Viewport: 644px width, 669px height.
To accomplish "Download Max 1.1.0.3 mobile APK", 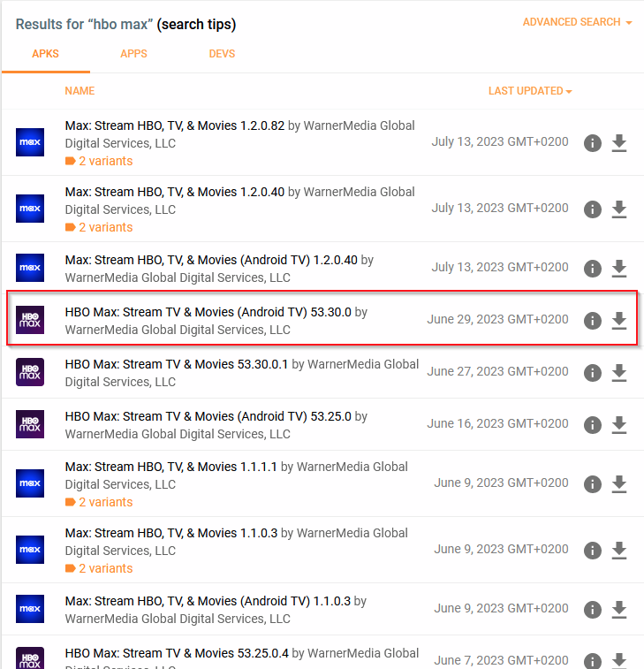I will (x=619, y=550).
